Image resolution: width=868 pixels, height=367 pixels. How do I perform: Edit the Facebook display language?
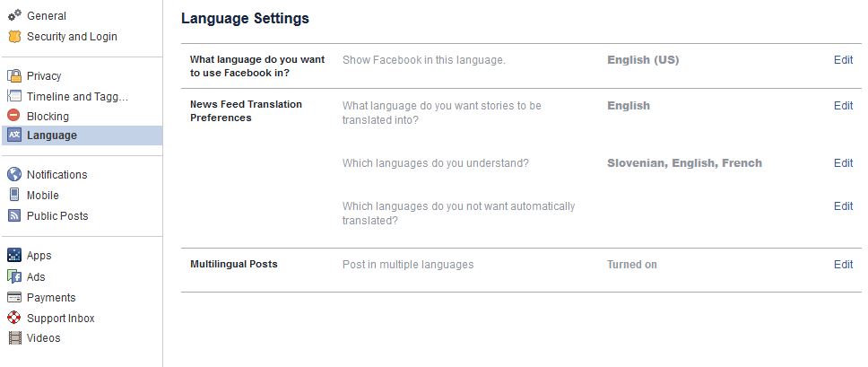[x=843, y=60]
